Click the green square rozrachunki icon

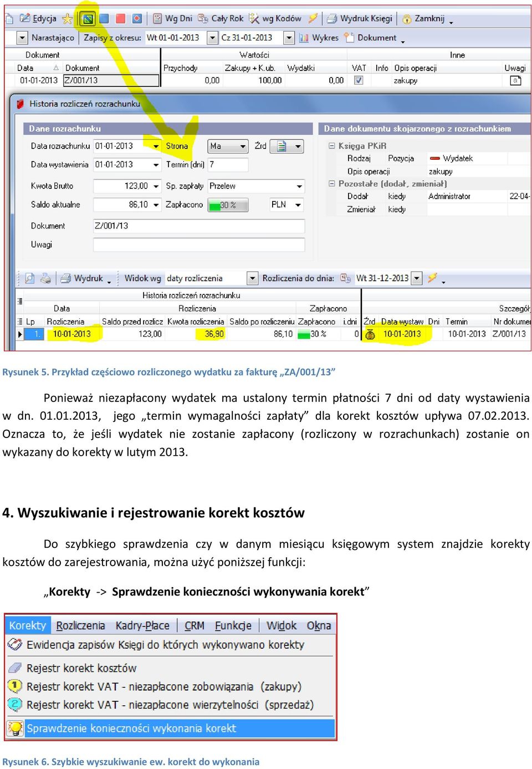pos(87,19)
